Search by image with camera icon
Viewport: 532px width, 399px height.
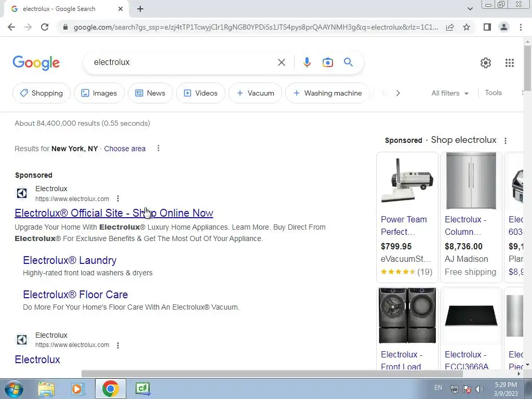click(x=327, y=62)
